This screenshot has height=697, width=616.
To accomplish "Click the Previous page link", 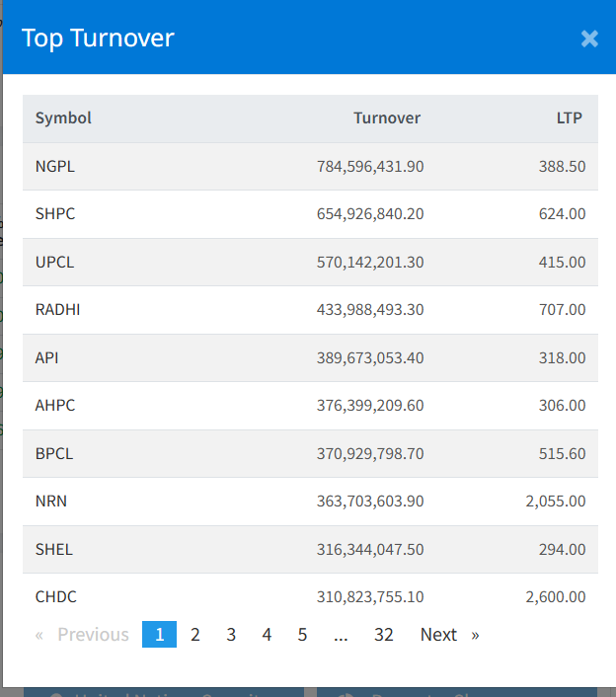I will (93, 635).
